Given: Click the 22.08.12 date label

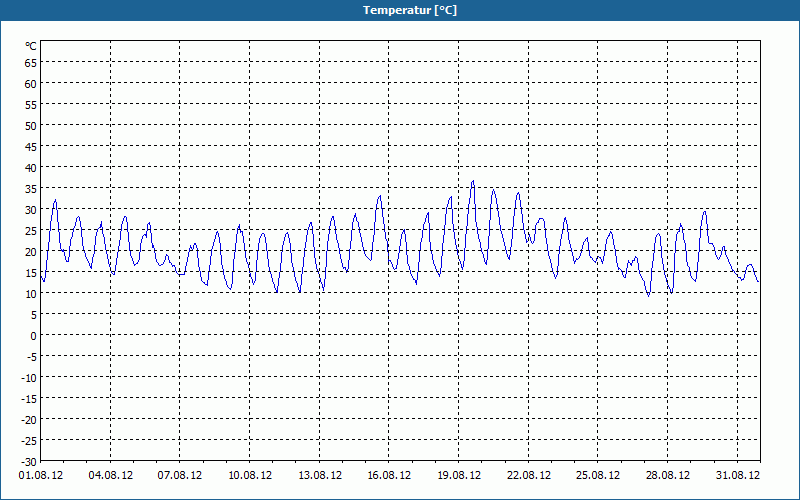Looking at the screenshot, I should tap(529, 475).
